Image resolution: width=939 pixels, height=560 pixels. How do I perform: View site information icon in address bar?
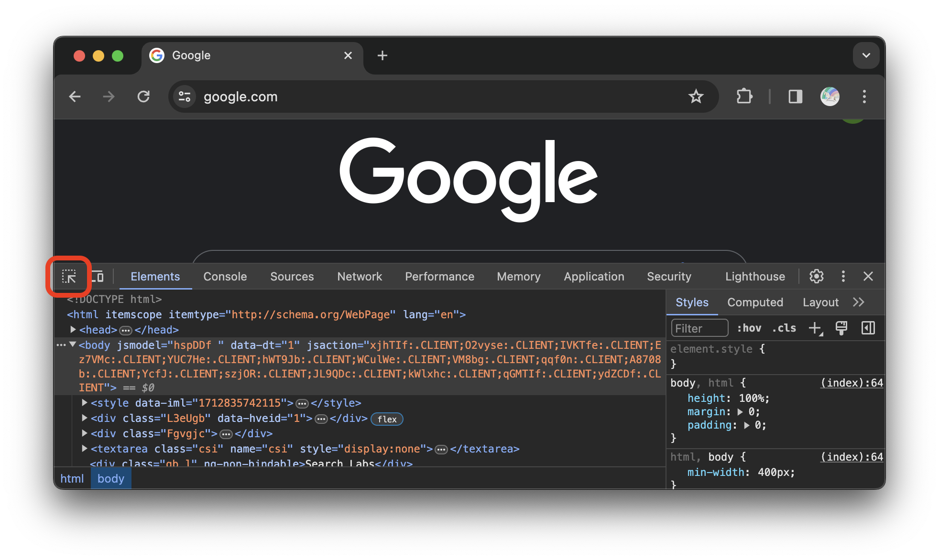pyautogui.click(x=185, y=97)
